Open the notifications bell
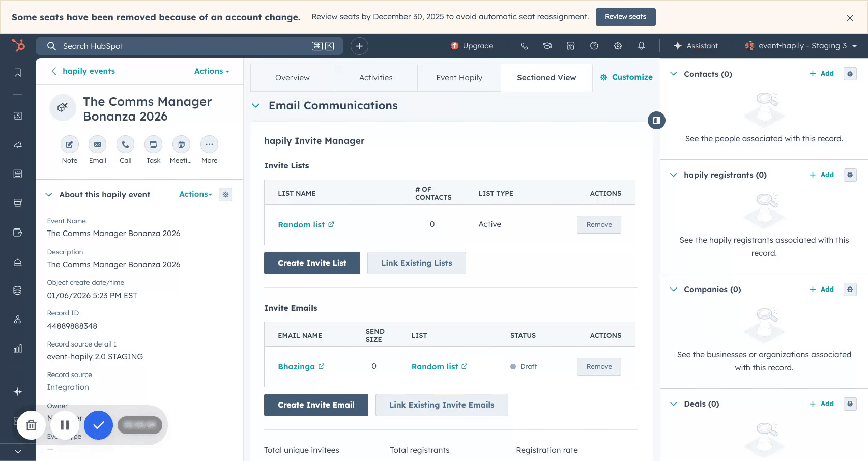 641,46
